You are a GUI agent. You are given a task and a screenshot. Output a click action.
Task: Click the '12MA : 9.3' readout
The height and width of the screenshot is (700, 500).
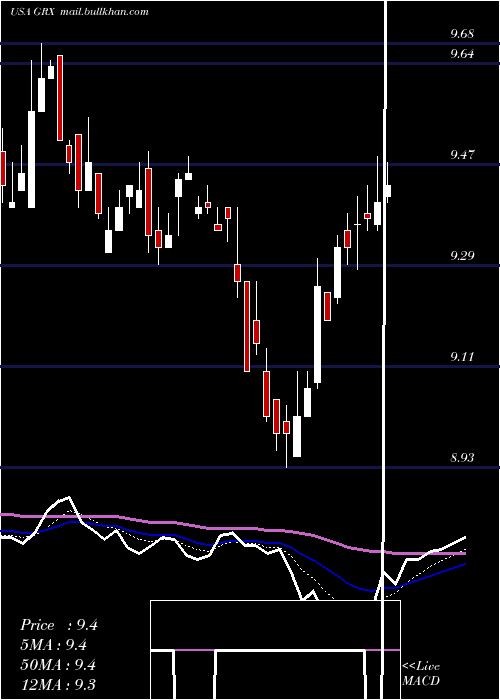click(58, 684)
